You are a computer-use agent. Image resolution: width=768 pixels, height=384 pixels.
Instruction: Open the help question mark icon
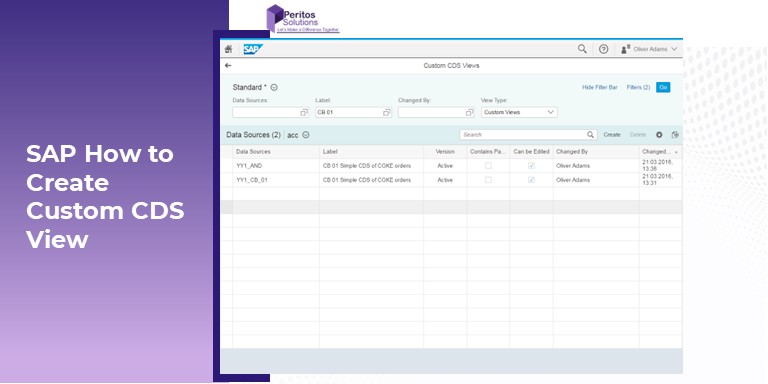603,49
